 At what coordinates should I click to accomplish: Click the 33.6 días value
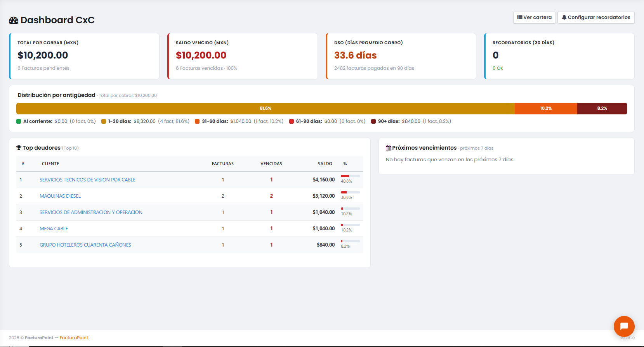(x=356, y=55)
